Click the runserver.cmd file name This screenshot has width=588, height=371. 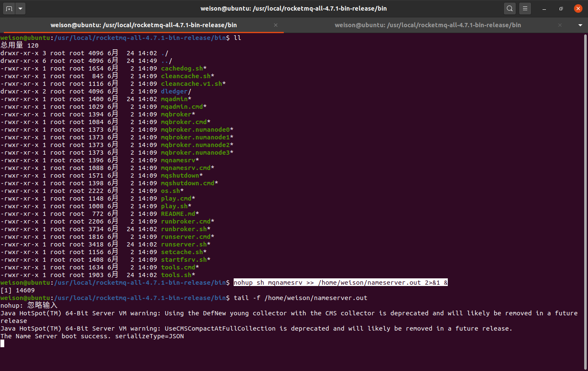click(186, 237)
